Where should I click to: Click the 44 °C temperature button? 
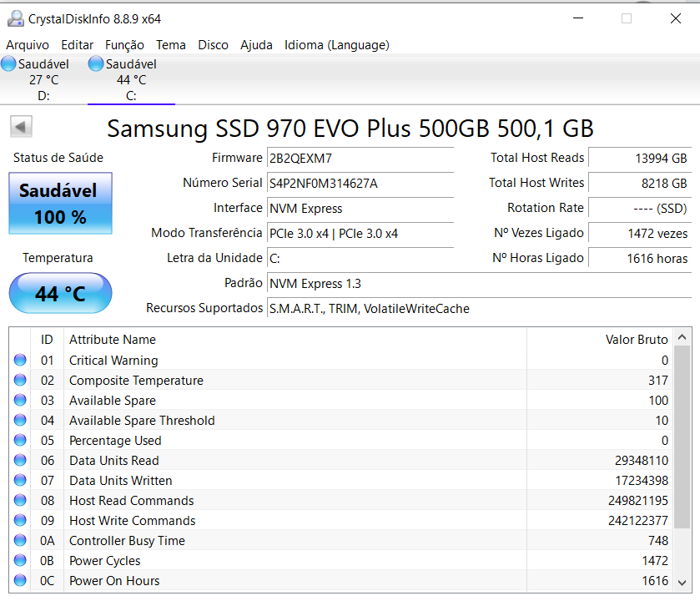(x=60, y=293)
